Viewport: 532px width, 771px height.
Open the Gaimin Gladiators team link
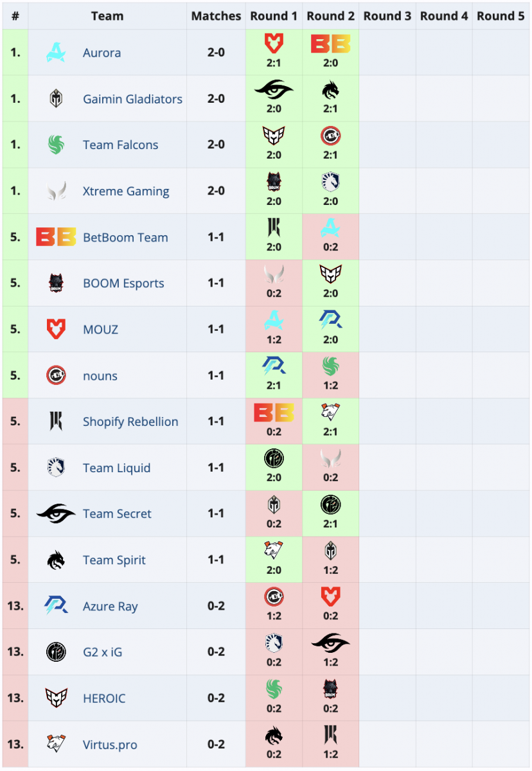(132, 99)
